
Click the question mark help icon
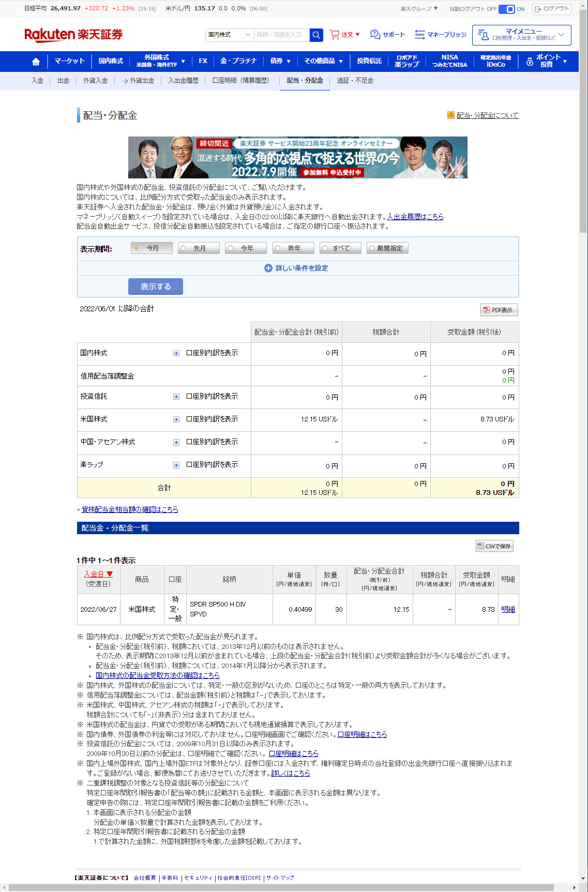point(450,115)
